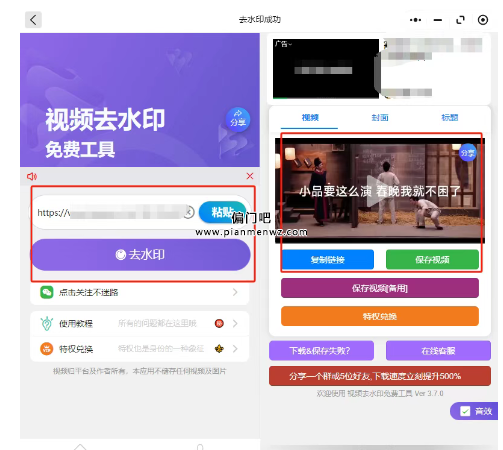The height and width of the screenshot is (450, 503).
Task: Open the three-dot more options menu
Action: click(415, 20)
